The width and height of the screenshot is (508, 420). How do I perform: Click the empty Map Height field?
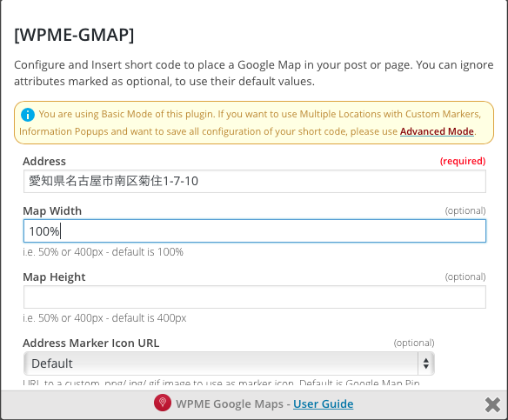click(255, 297)
